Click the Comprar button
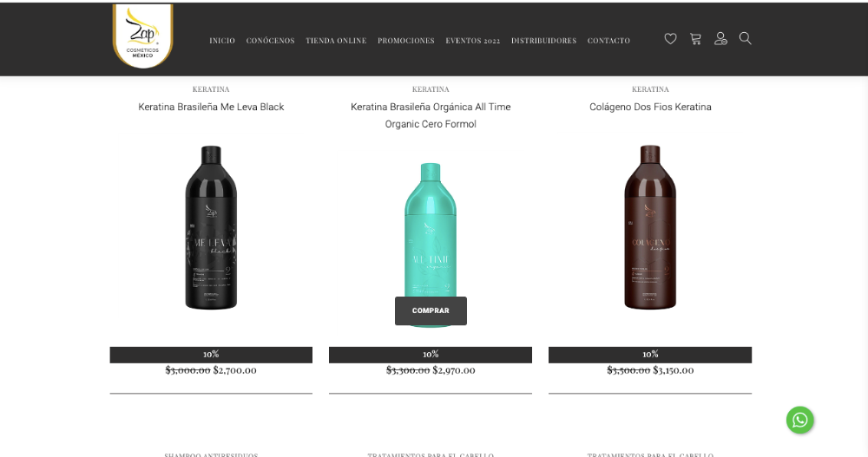This screenshot has width=868, height=457. point(431,311)
